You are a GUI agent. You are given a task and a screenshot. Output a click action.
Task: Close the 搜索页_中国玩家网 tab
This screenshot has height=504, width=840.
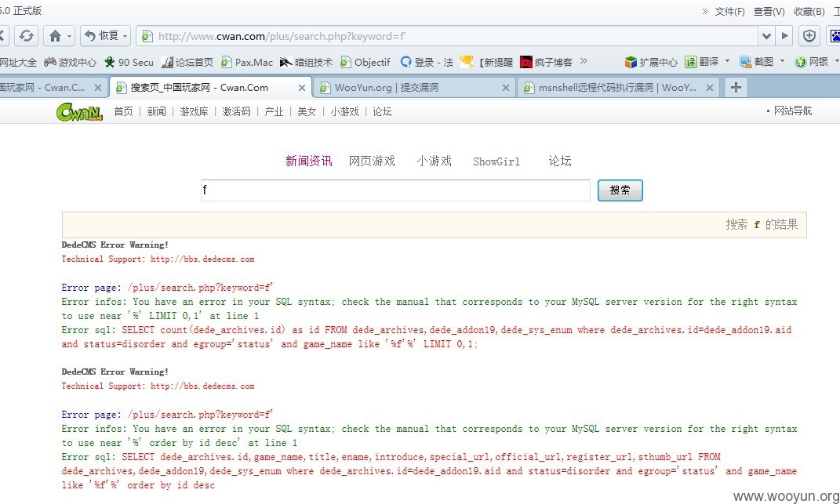[x=302, y=88]
